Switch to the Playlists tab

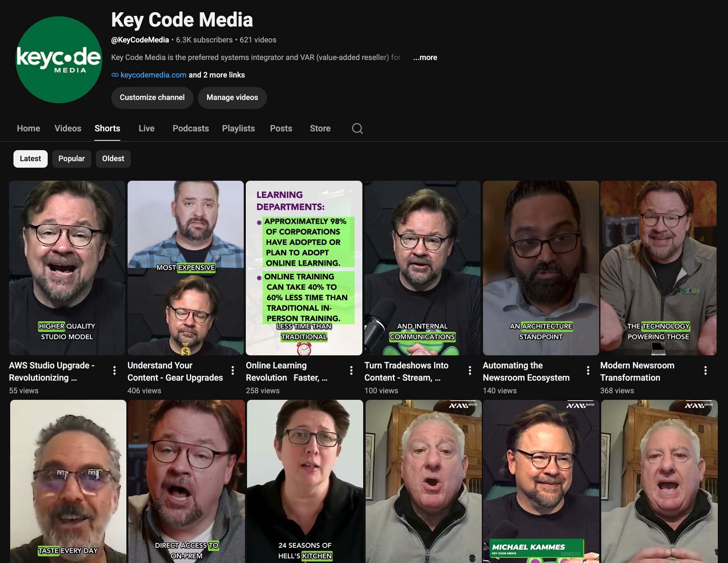pyautogui.click(x=238, y=129)
